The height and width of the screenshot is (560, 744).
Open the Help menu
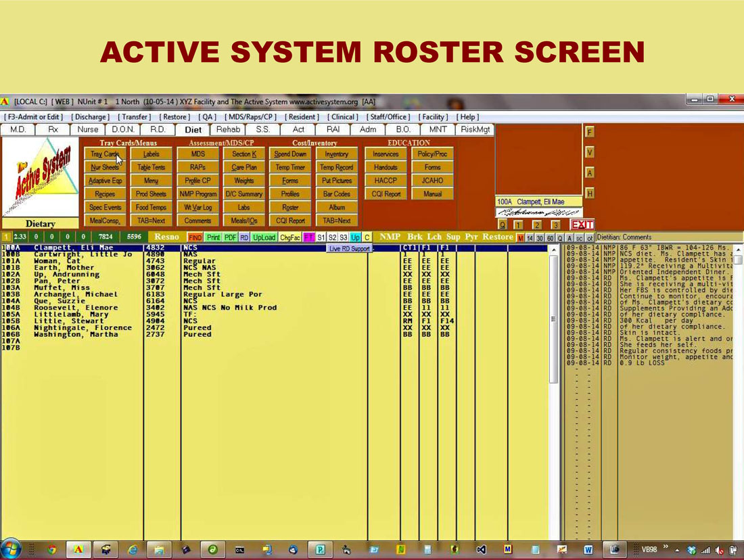click(467, 117)
